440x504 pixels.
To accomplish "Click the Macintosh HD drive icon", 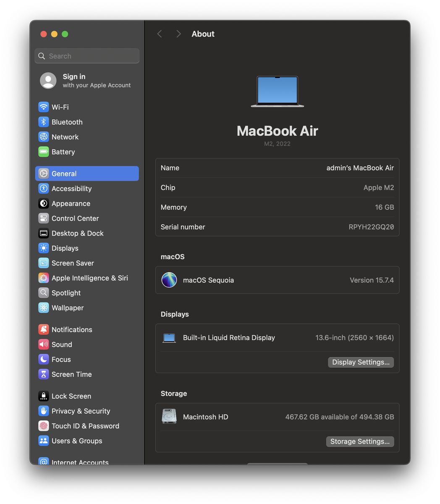I will [x=169, y=417].
